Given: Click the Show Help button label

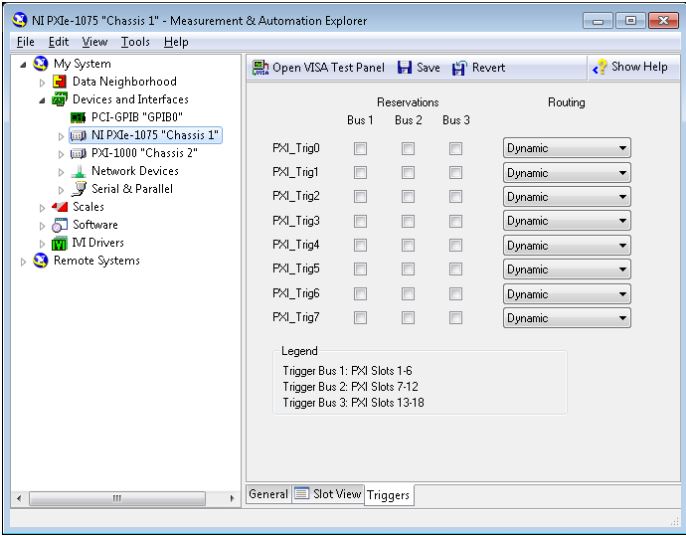Looking at the screenshot, I should pos(639,67).
